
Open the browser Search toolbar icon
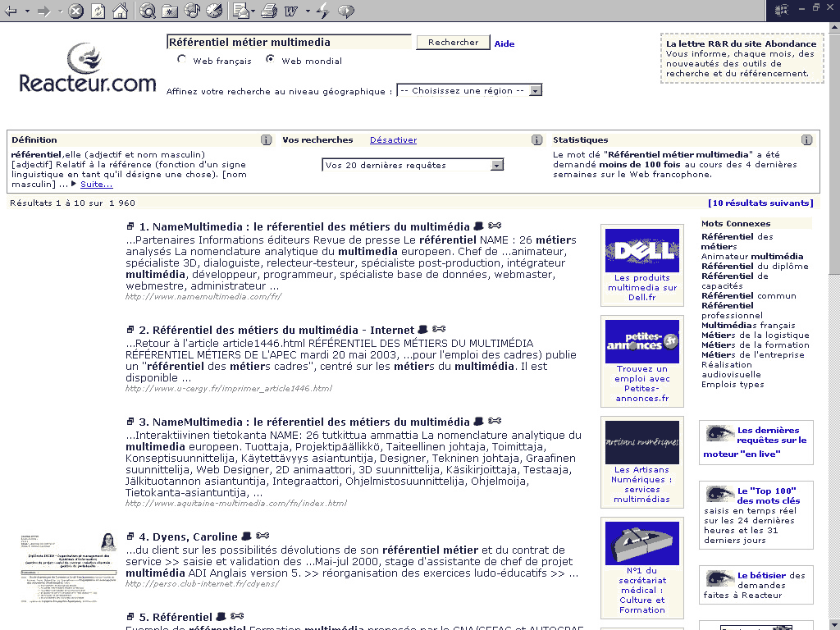point(148,11)
